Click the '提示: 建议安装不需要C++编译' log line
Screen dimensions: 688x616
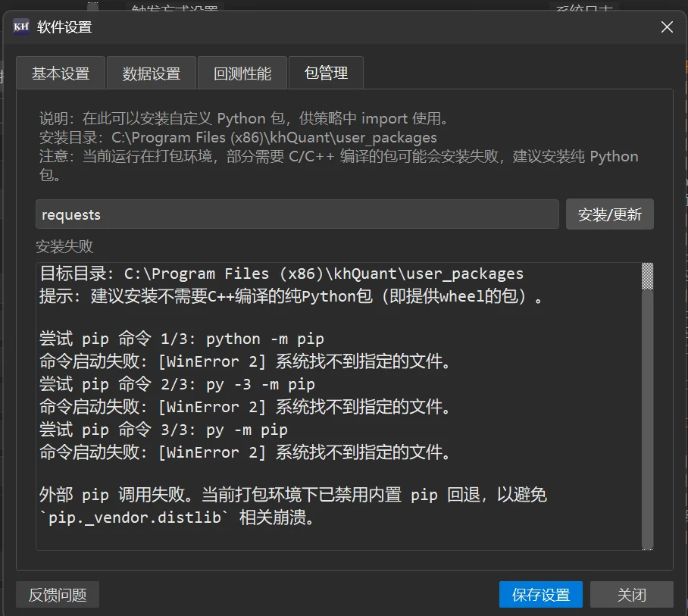click(290, 296)
